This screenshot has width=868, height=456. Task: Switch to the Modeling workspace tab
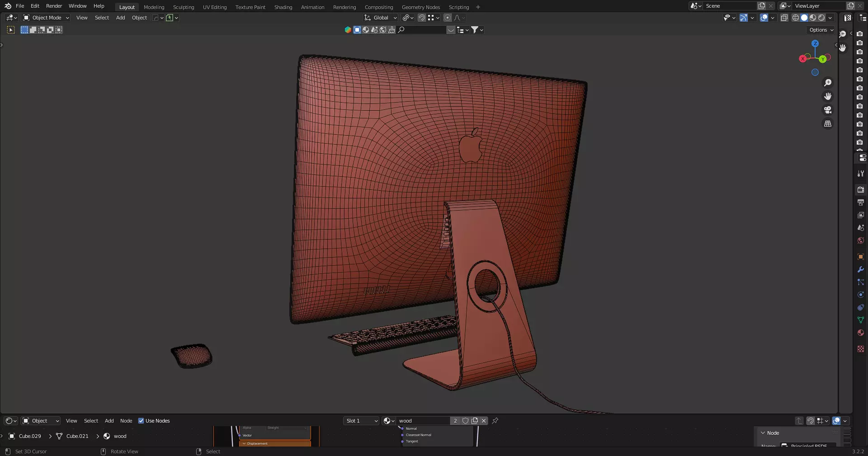(154, 7)
